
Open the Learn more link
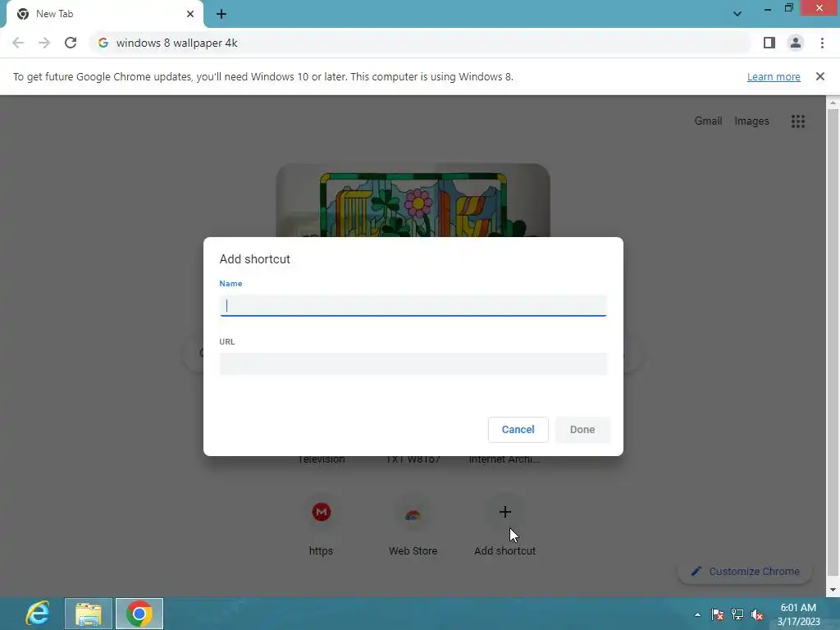pos(774,76)
